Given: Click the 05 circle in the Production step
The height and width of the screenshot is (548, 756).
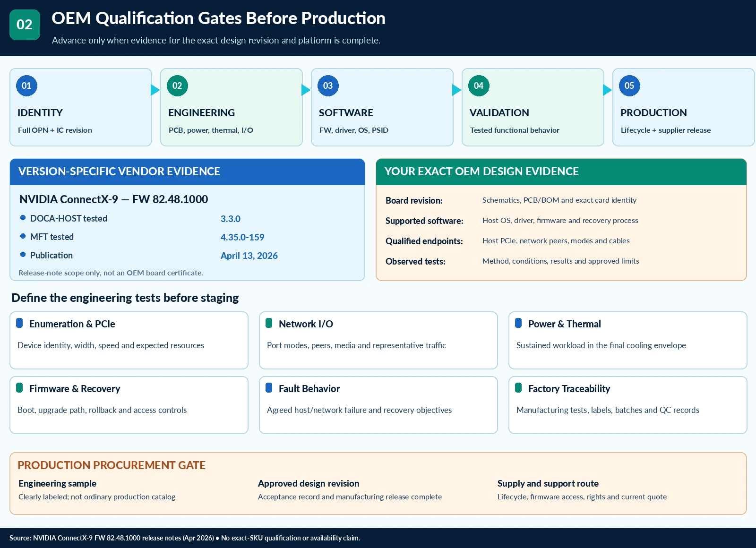Looking at the screenshot, I should click(x=629, y=86).
